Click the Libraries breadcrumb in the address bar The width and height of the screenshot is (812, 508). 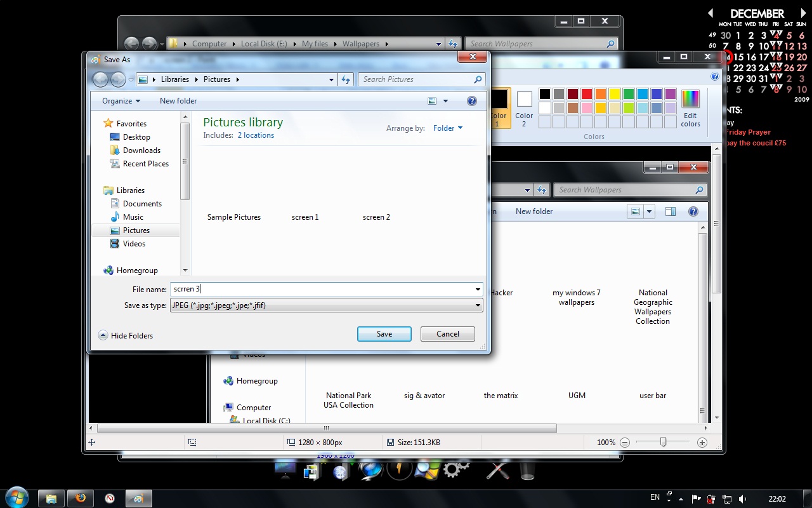coord(175,79)
